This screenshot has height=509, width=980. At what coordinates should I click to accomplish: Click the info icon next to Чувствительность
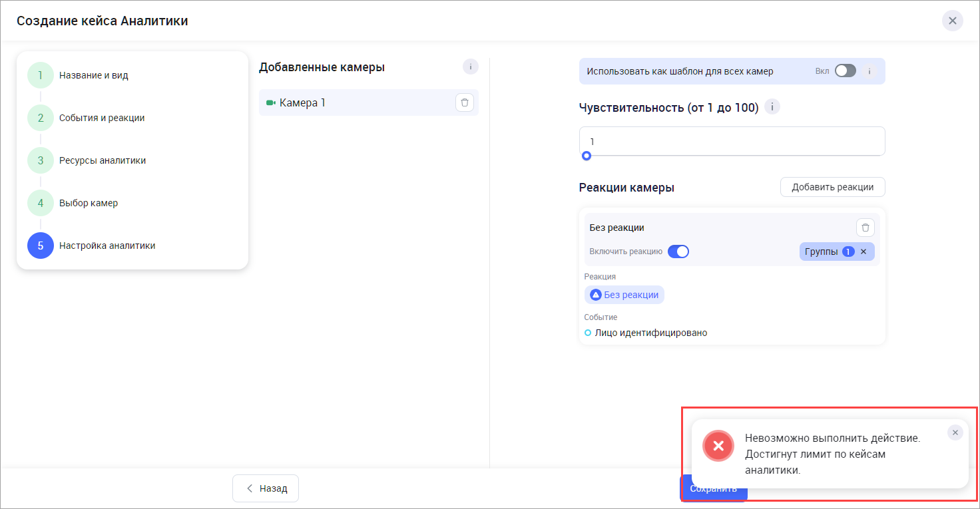[772, 107]
